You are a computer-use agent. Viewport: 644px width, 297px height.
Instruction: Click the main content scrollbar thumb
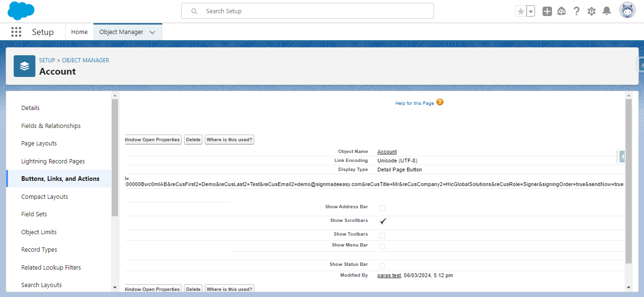coord(628,181)
